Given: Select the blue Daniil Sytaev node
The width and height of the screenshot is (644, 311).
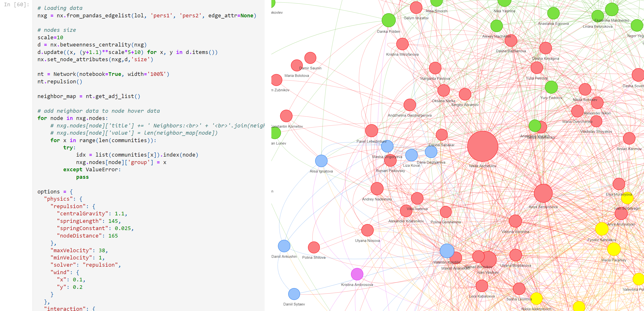Looking at the screenshot, I should click(294, 294).
